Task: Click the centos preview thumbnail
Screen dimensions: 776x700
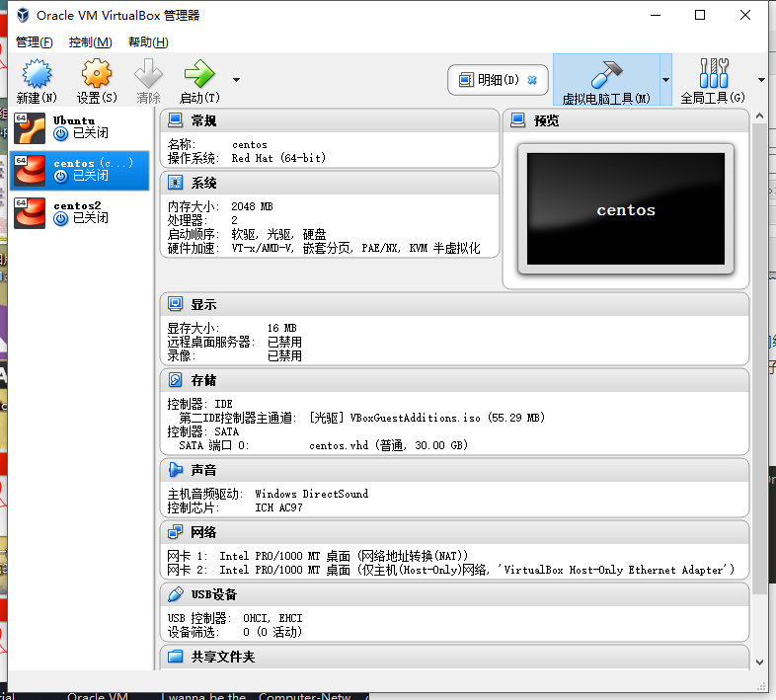Action: coord(626,209)
